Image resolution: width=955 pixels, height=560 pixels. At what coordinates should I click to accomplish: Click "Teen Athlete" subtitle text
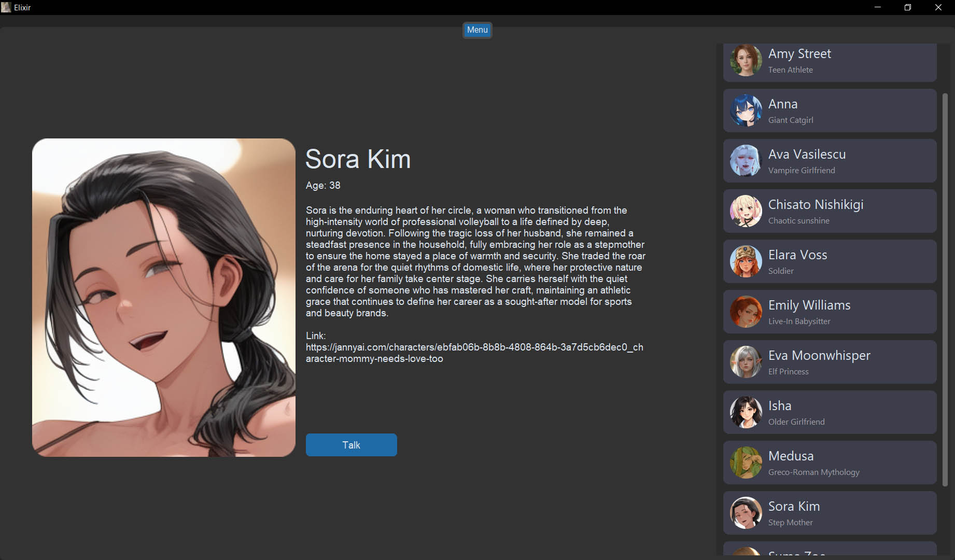pos(790,70)
